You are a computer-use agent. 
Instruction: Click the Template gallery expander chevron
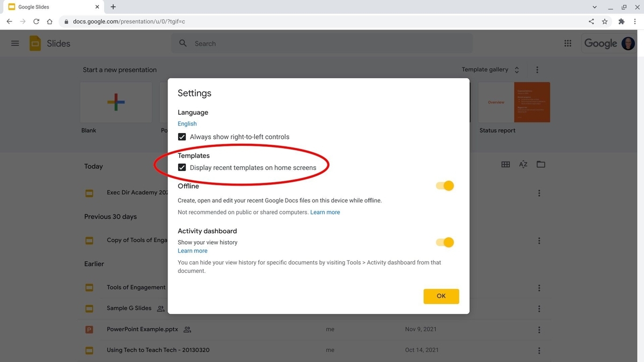[516, 69]
